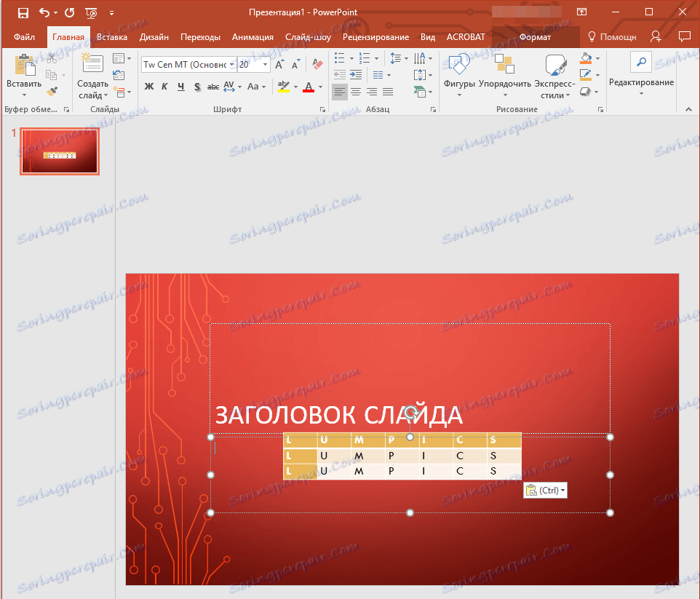Switch to the Слайд-шоу tab
700x599 pixels.
point(308,37)
